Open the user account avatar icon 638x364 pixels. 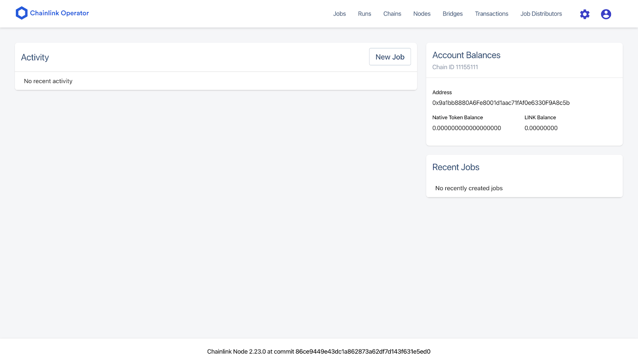[x=606, y=14]
